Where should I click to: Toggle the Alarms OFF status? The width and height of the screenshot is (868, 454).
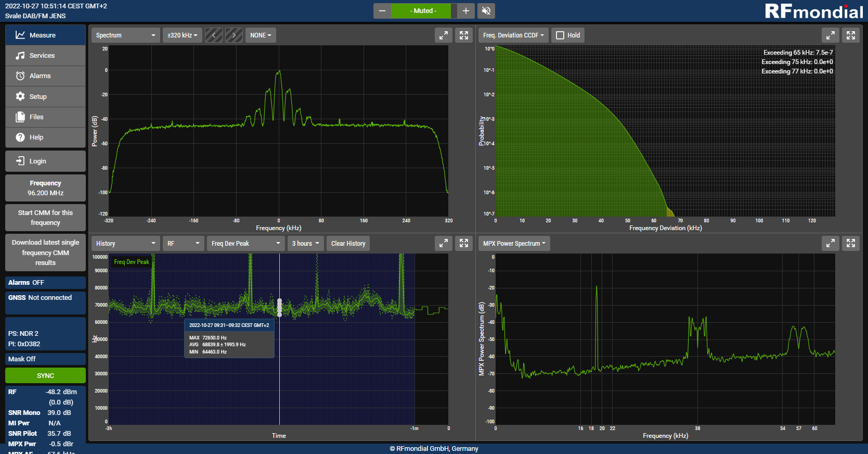coord(45,282)
